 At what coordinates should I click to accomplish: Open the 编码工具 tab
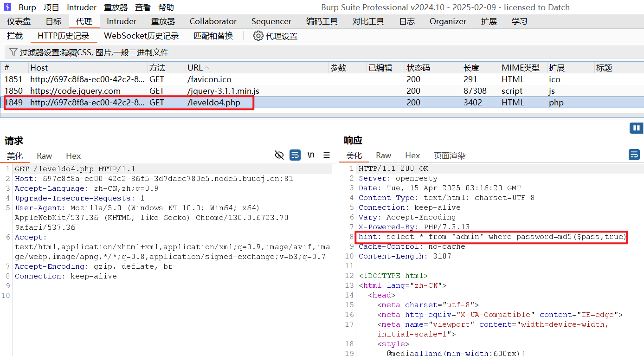click(x=322, y=21)
